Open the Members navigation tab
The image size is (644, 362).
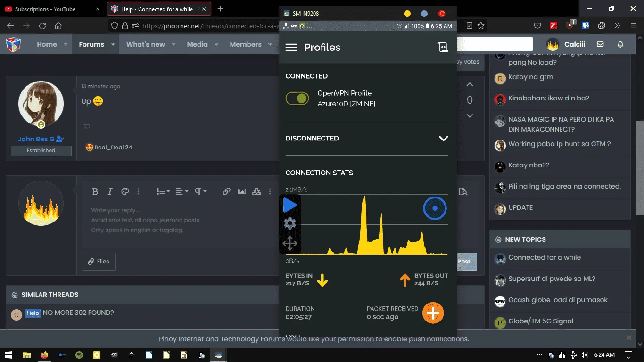click(x=246, y=44)
